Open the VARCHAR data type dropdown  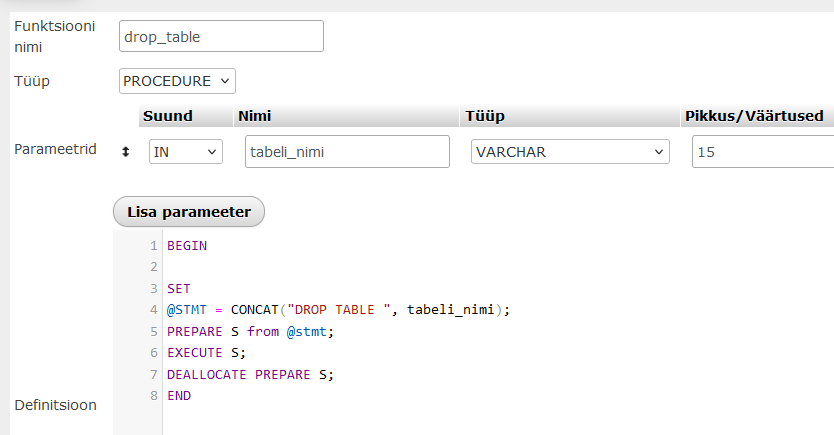coord(570,151)
